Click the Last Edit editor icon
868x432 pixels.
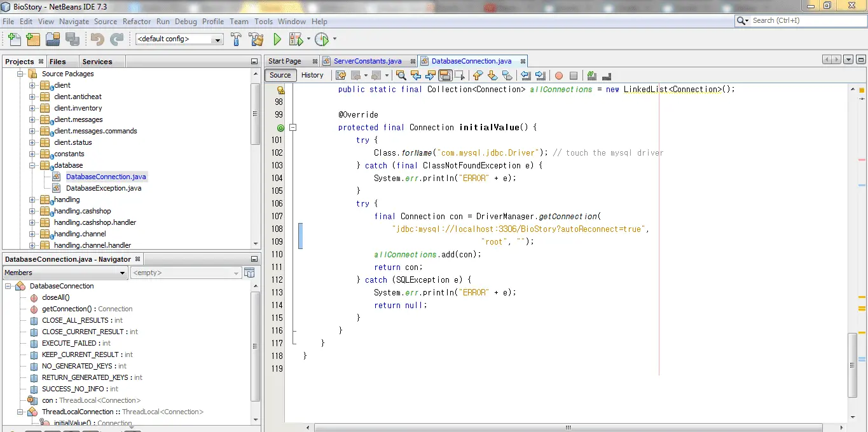pyautogui.click(x=341, y=76)
